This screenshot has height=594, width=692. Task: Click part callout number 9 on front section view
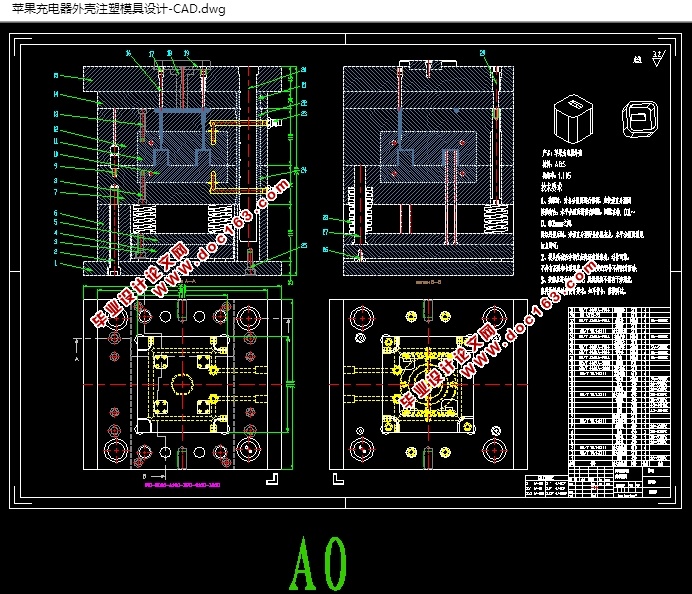point(56,166)
